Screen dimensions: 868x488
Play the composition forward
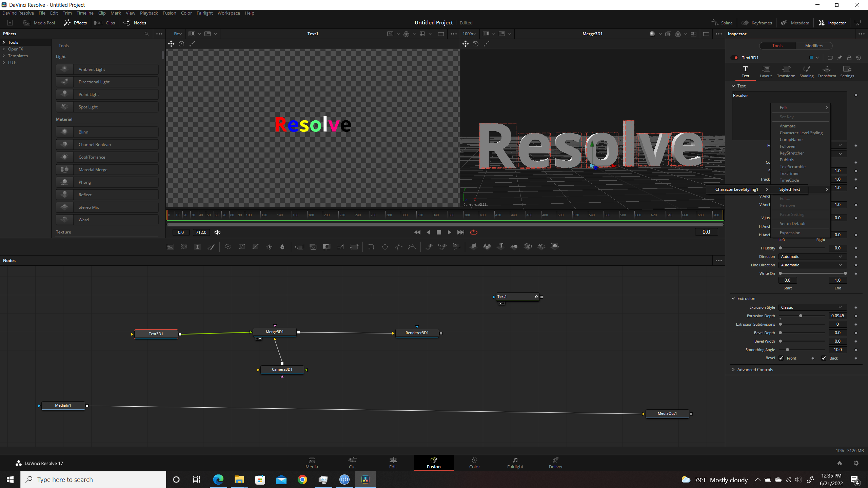(x=449, y=232)
